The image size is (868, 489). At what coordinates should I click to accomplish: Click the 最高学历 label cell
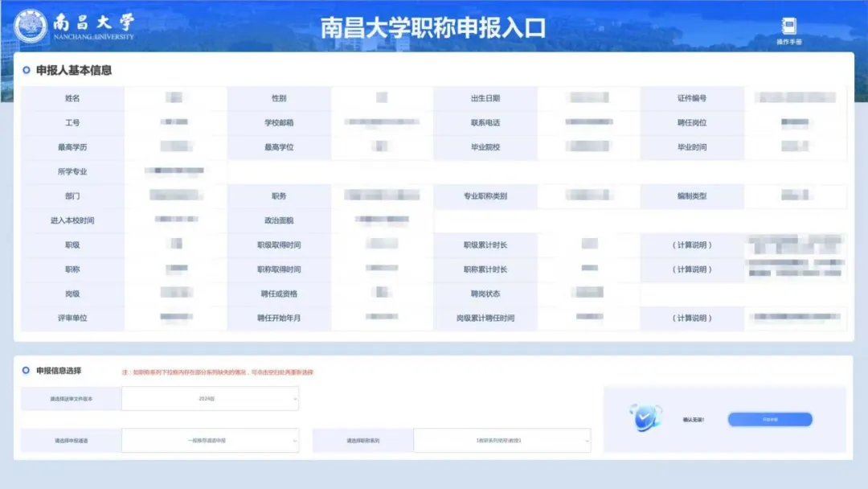(x=72, y=147)
